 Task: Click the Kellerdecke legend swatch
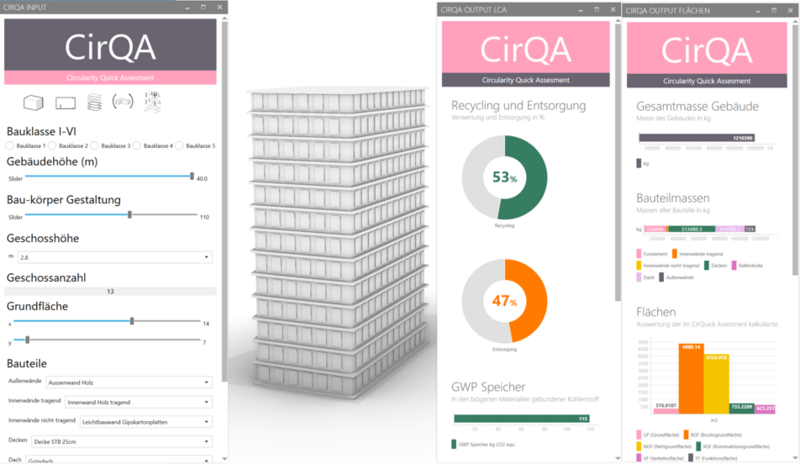(734, 265)
